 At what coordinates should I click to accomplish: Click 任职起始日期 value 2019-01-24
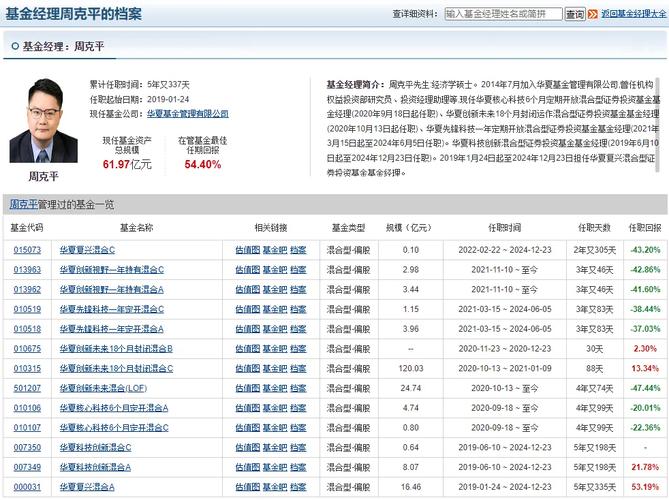point(168,99)
